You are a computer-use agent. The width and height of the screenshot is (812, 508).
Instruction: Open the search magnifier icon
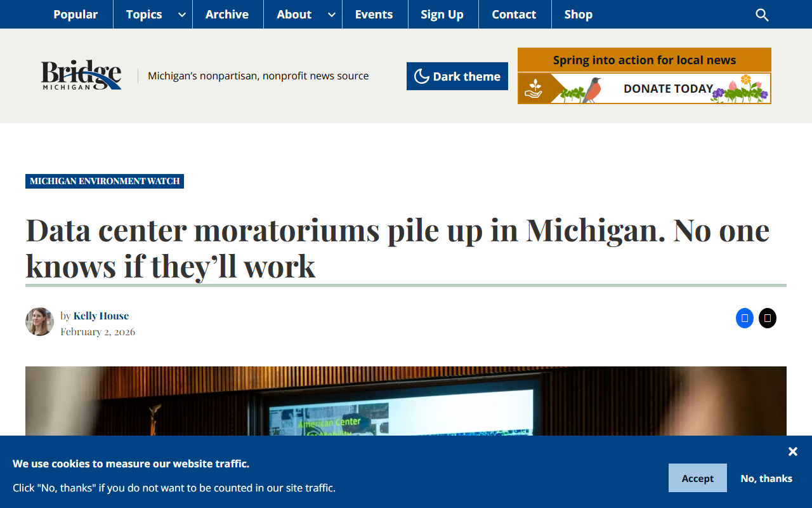(762, 15)
